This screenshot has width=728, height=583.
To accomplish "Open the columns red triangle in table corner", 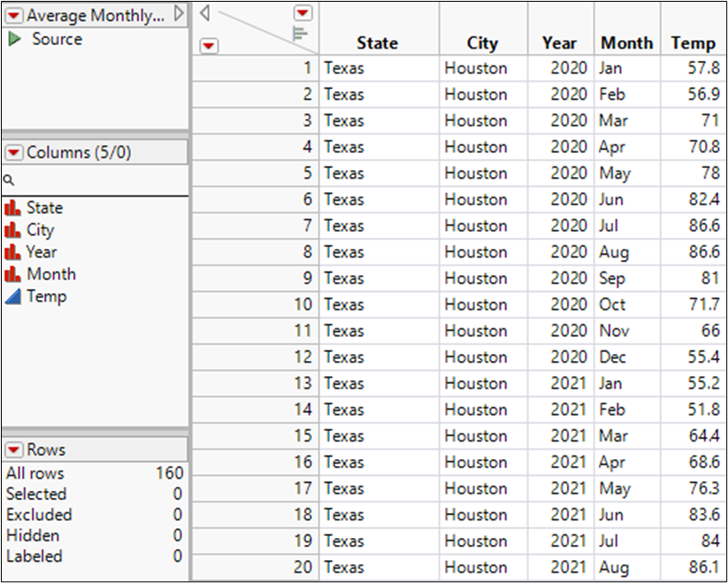I will [x=303, y=12].
